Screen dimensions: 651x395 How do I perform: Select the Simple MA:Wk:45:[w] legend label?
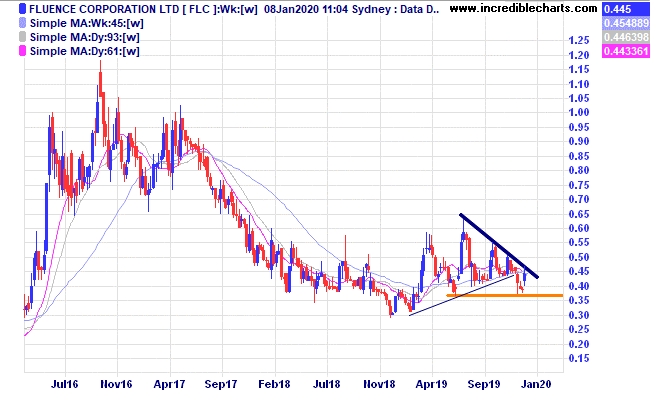(86, 23)
